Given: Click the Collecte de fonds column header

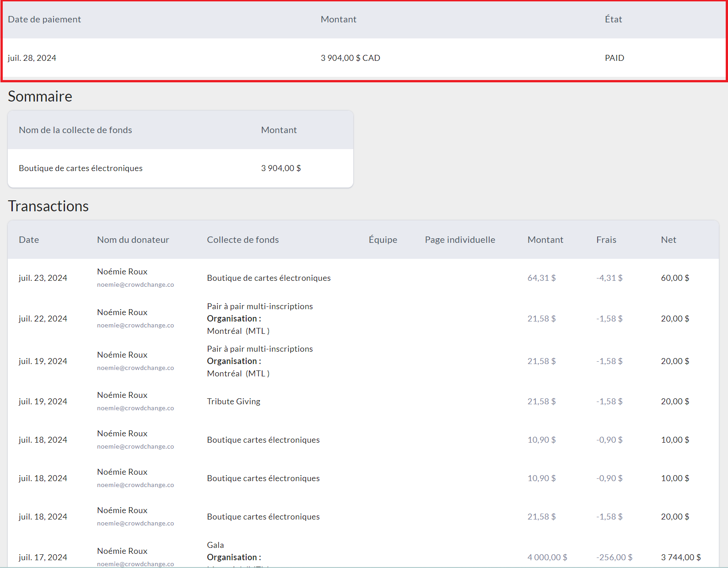Looking at the screenshot, I should click(243, 240).
